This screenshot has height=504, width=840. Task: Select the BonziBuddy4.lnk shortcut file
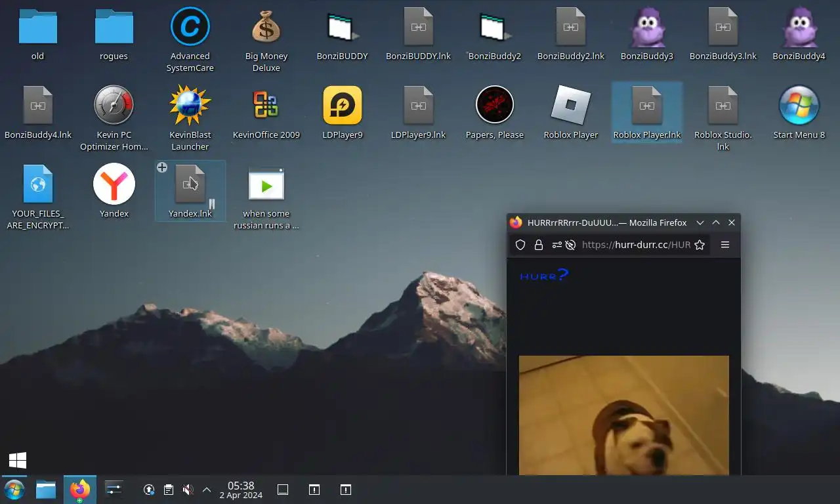point(37,105)
